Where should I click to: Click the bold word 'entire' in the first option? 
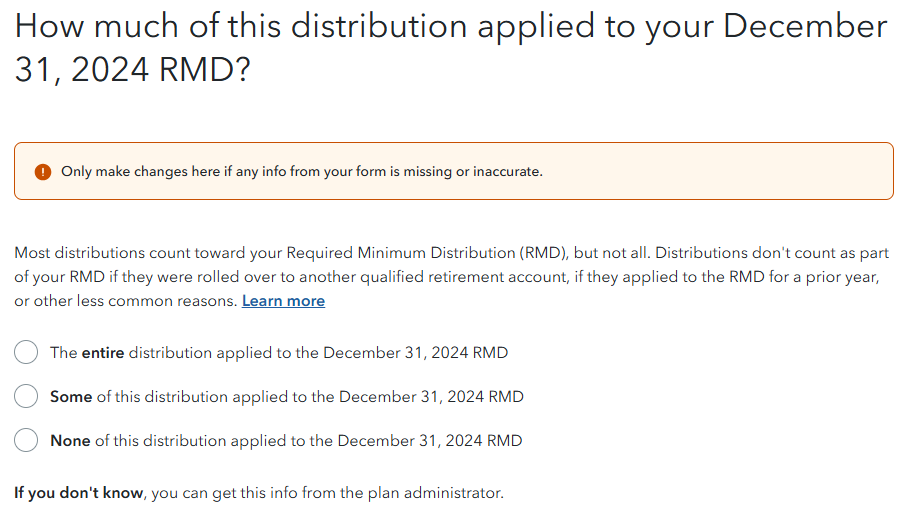coord(103,352)
